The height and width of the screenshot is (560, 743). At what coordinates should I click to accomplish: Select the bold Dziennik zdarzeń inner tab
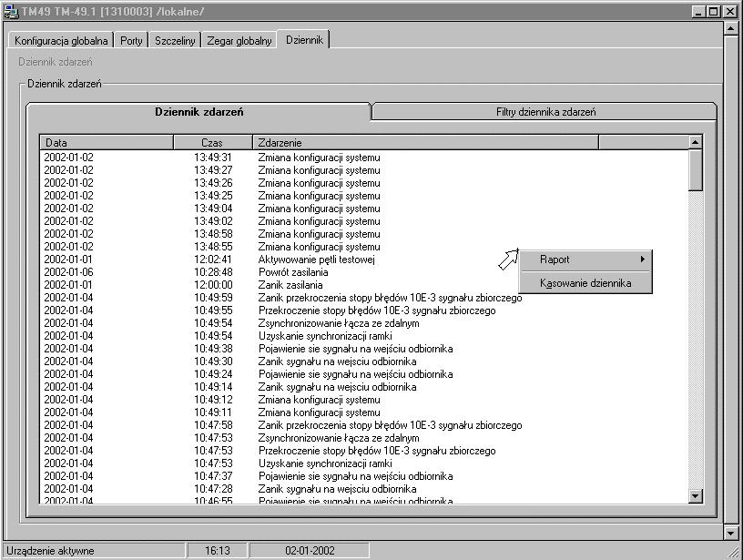click(x=199, y=112)
